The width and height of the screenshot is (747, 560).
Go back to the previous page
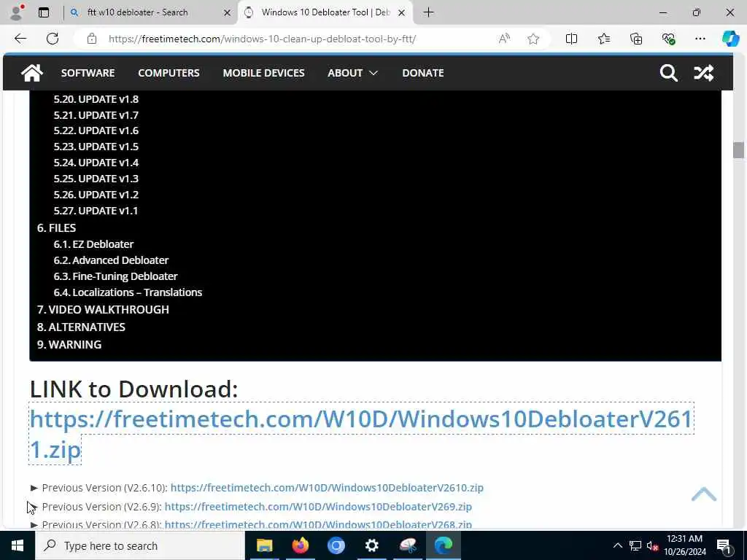(x=20, y=39)
